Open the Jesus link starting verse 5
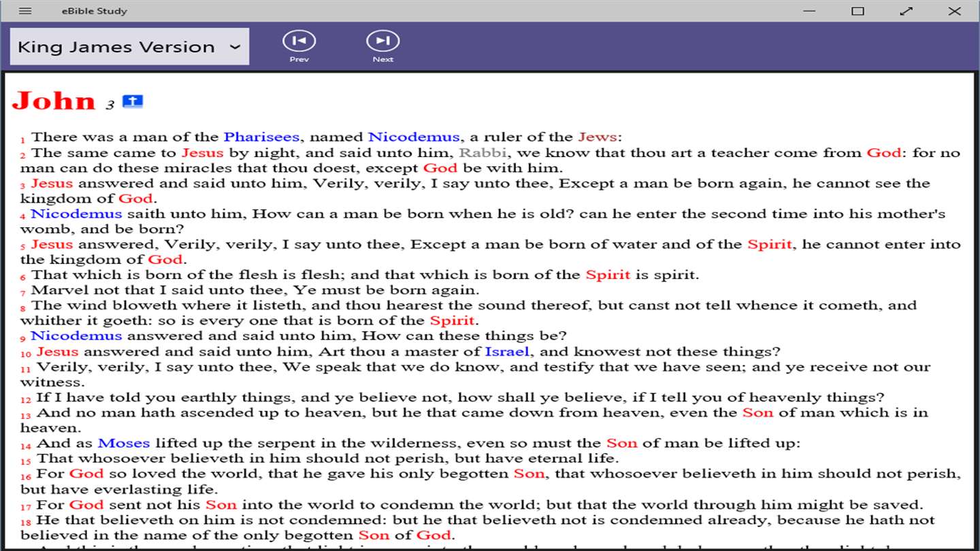 tap(52, 245)
